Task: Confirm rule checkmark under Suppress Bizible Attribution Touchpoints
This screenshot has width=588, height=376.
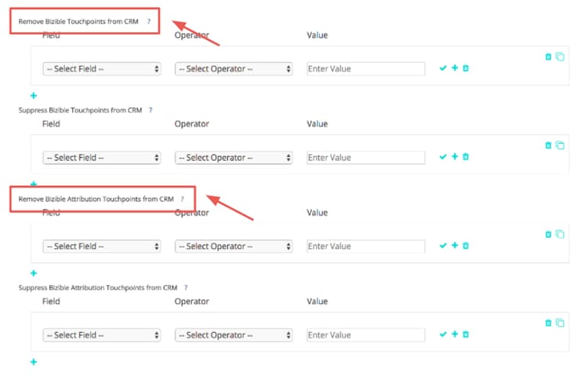Action: (443, 334)
